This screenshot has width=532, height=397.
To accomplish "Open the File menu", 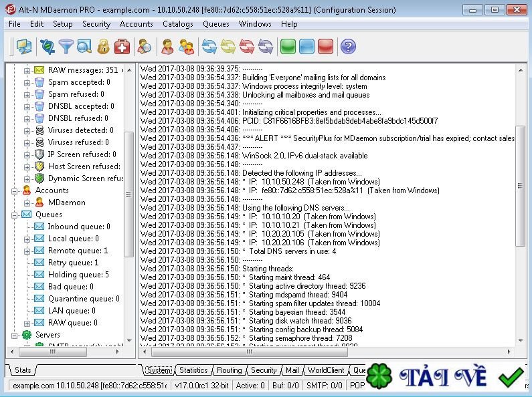I will pyautogui.click(x=15, y=24).
